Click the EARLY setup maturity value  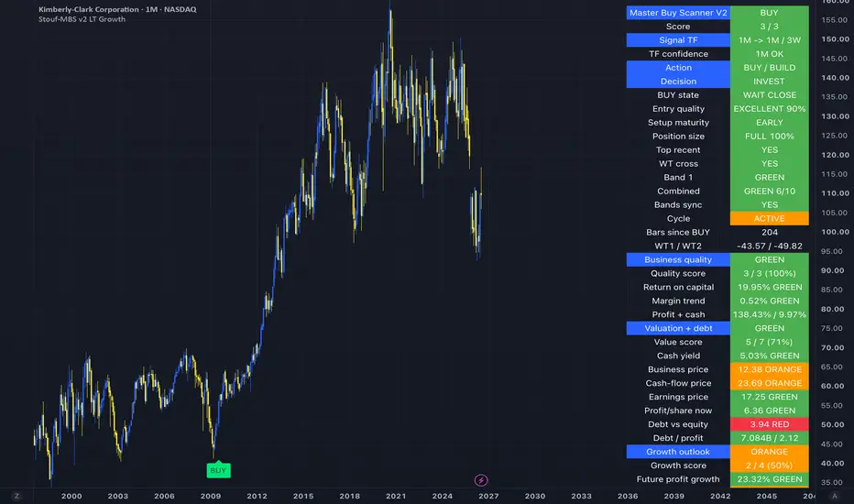click(769, 122)
